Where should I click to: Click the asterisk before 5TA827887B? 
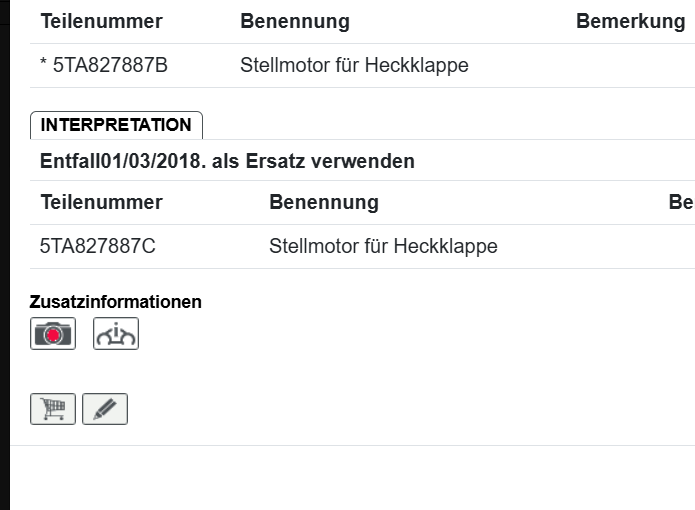point(44,66)
